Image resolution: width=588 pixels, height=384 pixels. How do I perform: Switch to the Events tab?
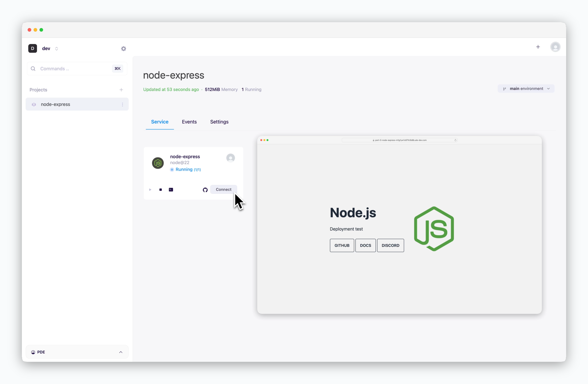pyautogui.click(x=189, y=122)
